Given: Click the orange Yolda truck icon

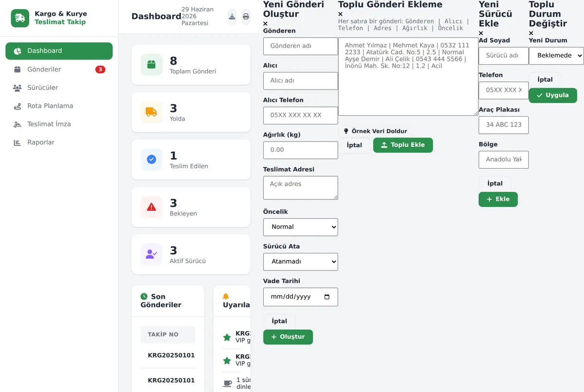Looking at the screenshot, I should point(151,112).
